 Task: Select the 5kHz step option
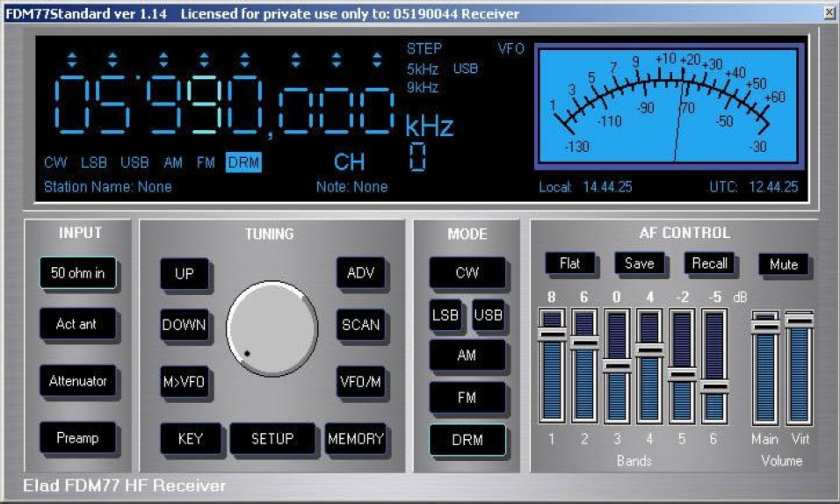click(x=423, y=69)
